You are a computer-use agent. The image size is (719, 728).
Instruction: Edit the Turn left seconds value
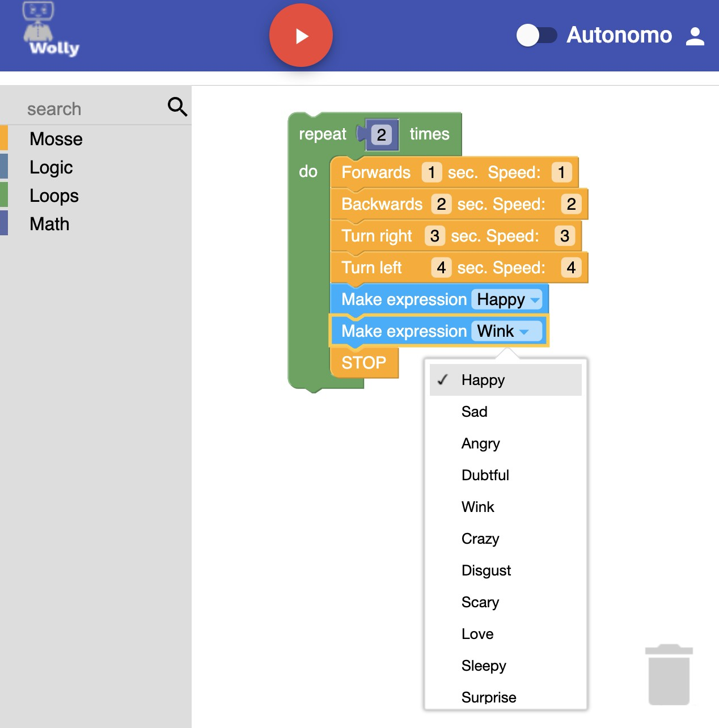(x=441, y=268)
